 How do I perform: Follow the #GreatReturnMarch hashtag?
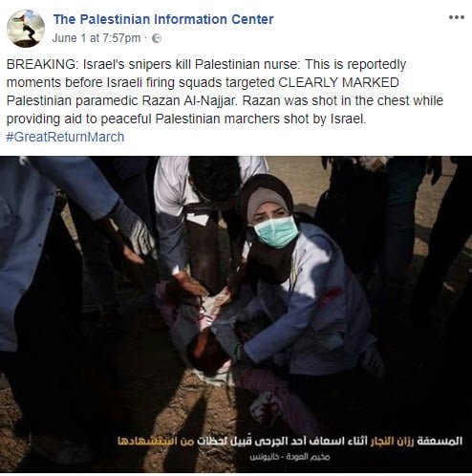pos(65,137)
